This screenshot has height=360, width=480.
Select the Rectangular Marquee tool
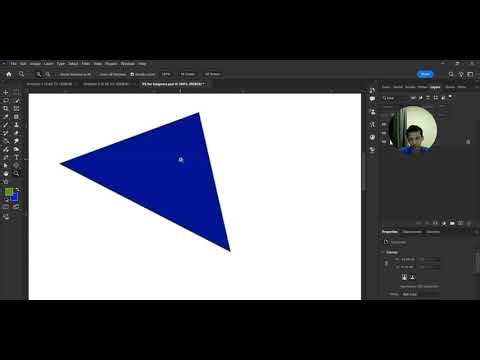16,92
